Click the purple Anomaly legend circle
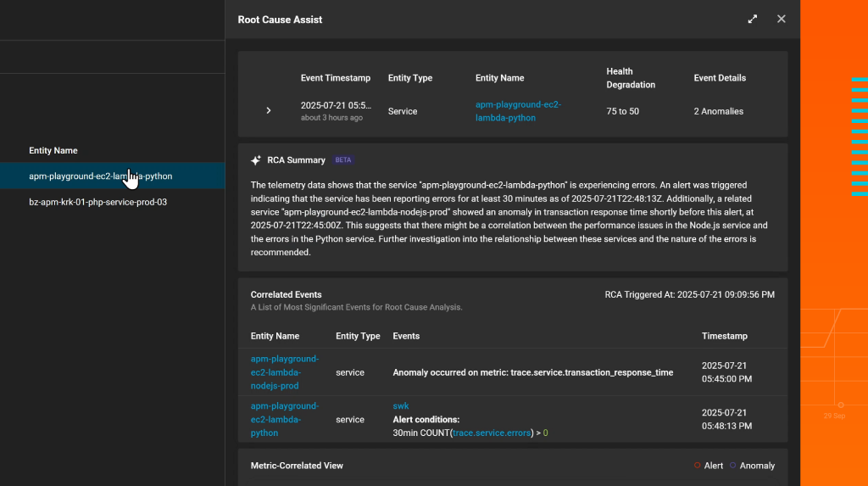This screenshot has height=486, width=868. click(x=732, y=466)
